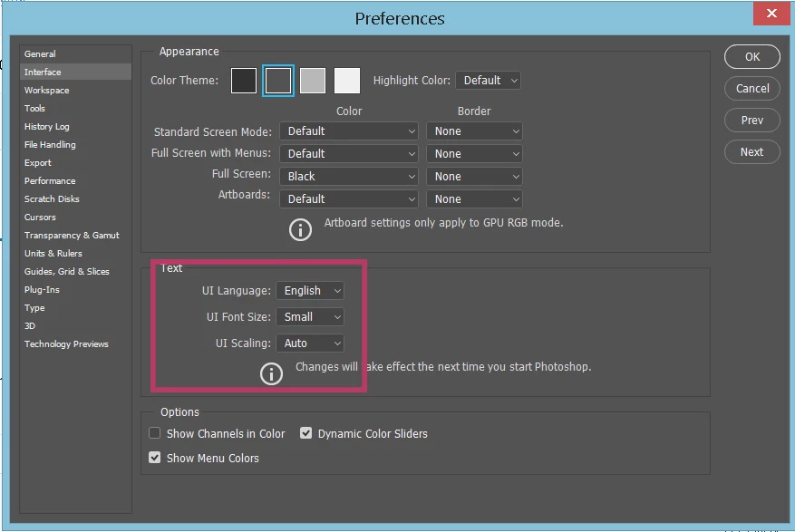Image resolution: width=795 pixels, height=532 pixels.
Task: Open the UI Font Size dropdown
Action: click(x=310, y=317)
